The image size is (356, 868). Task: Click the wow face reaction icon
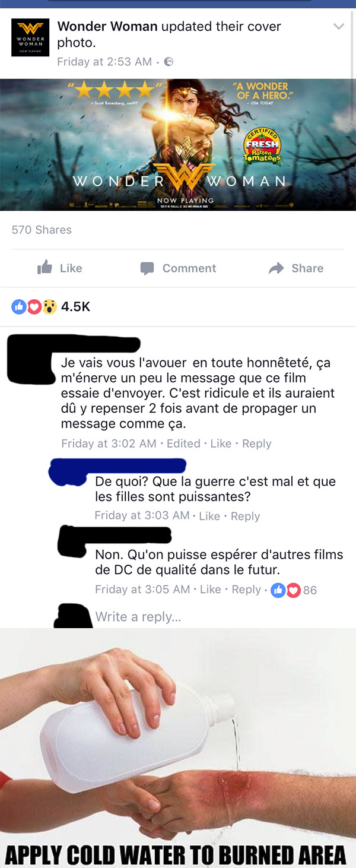[x=50, y=307]
